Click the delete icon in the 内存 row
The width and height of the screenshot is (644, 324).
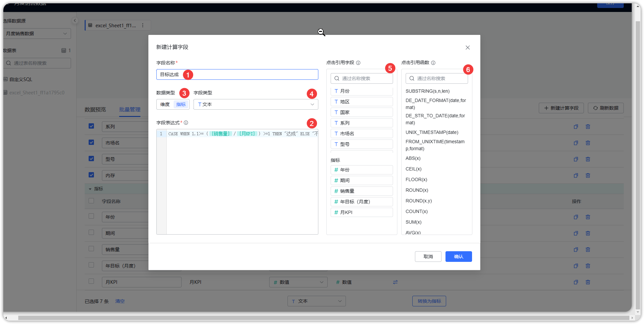pyautogui.click(x=588, y=175)
